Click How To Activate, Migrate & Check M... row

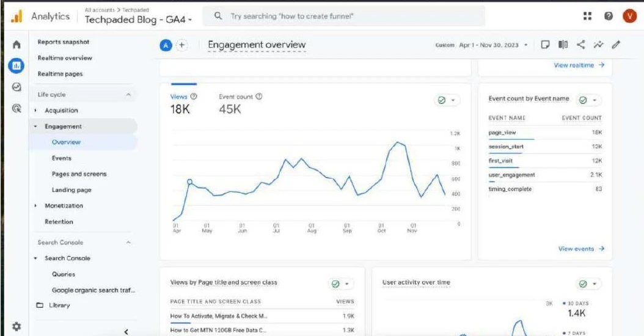click(x=262, y=316)
